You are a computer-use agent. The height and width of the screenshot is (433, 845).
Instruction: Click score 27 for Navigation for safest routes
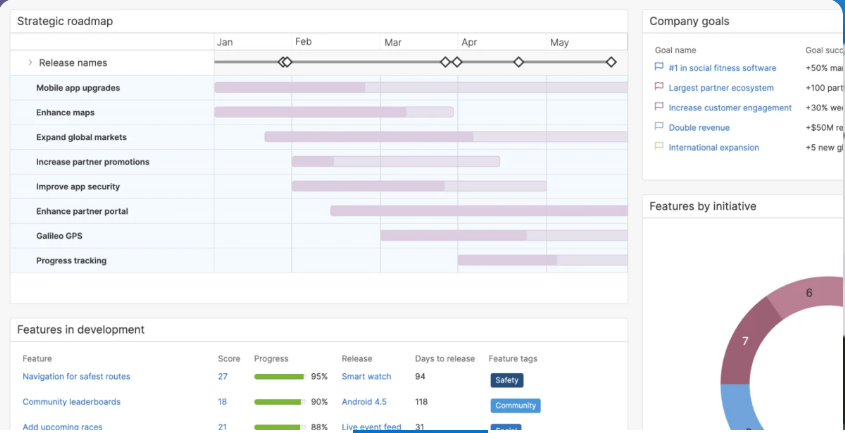[223, 376]
